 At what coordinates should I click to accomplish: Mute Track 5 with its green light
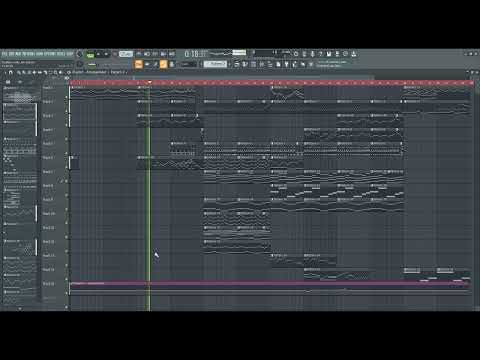(x=67, y=153)
